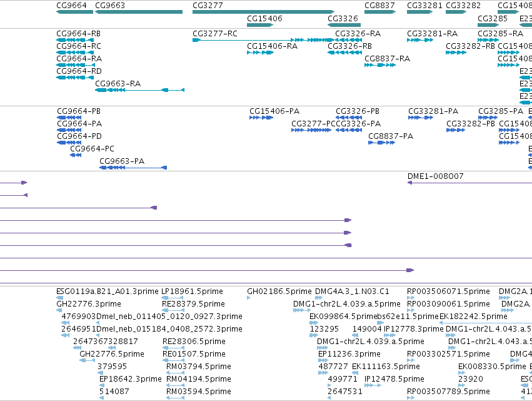Image resolution: width=532 pixels, height=401 pixels.
Task: Select transcript CG9664-RD
Action: (79, 71)
